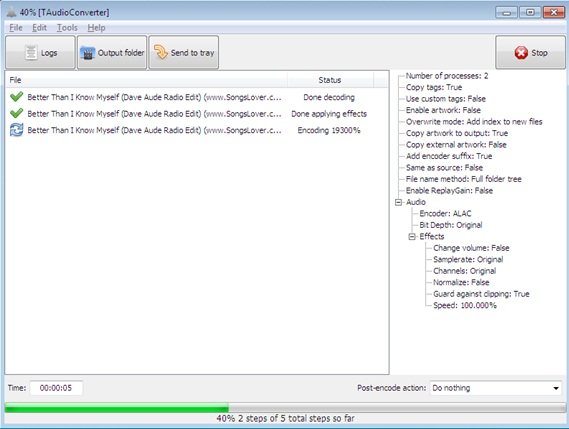Select 'Channels: Original' tree item
Image resolution: width=569 pixels, height=429 pixels.
click(464, 271)
